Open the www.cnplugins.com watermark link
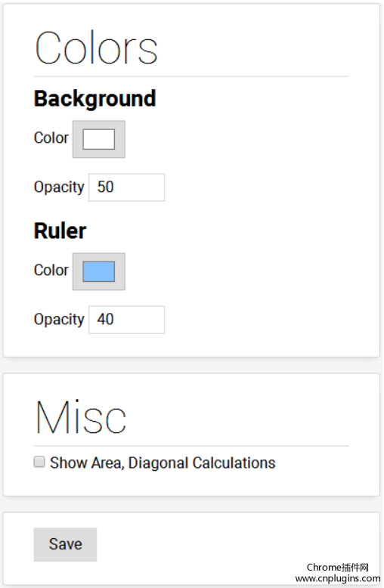Screen dimensions: 384x588 pyautogui.click(x=338, y=578)
